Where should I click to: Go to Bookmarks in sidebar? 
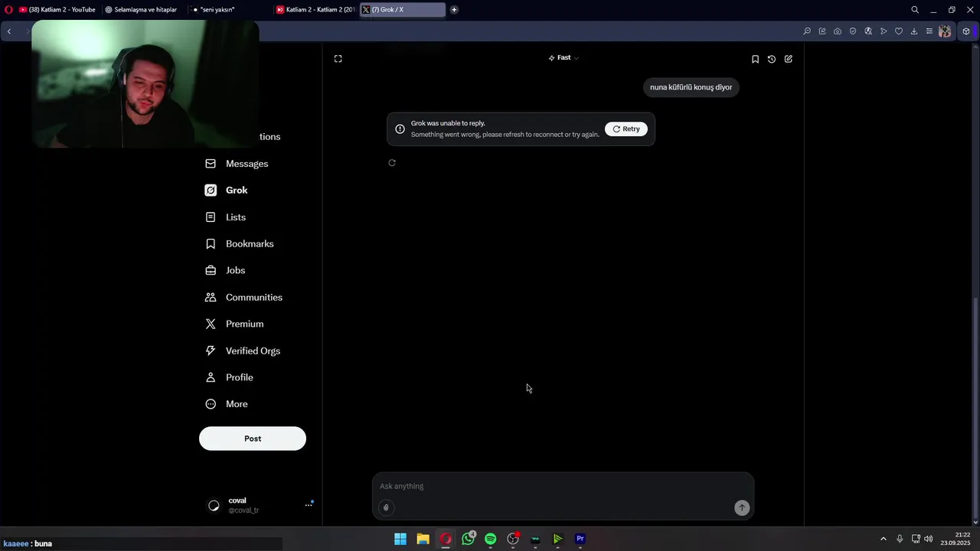240,244
